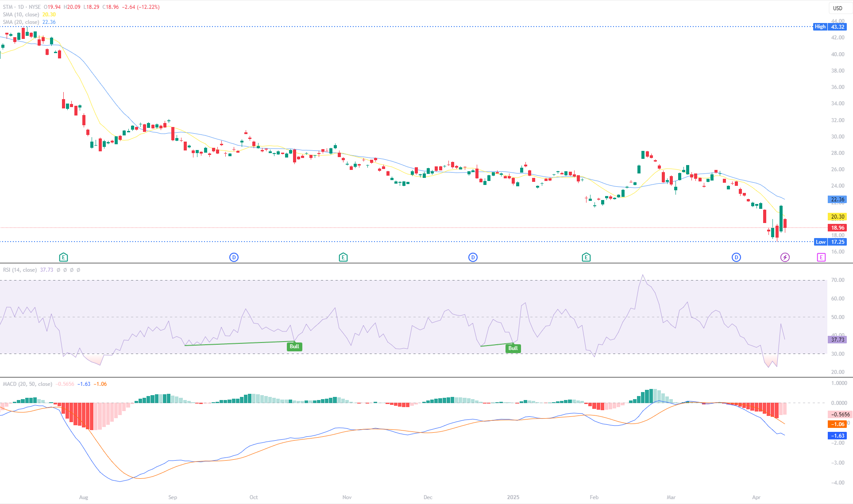Select the SMA (20, close) indicator legend
Screen dimensions: 853x504
(x=21, y=22)
